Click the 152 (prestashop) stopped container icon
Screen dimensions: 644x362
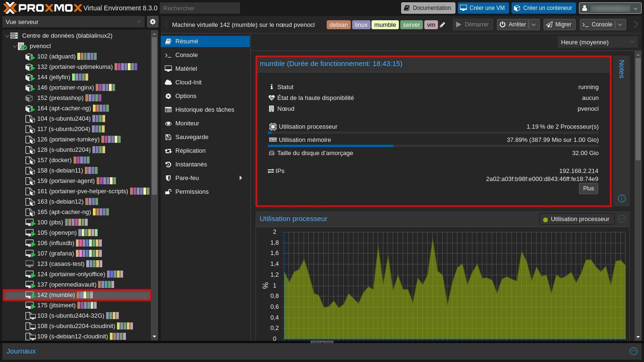[x=29, y=98]
